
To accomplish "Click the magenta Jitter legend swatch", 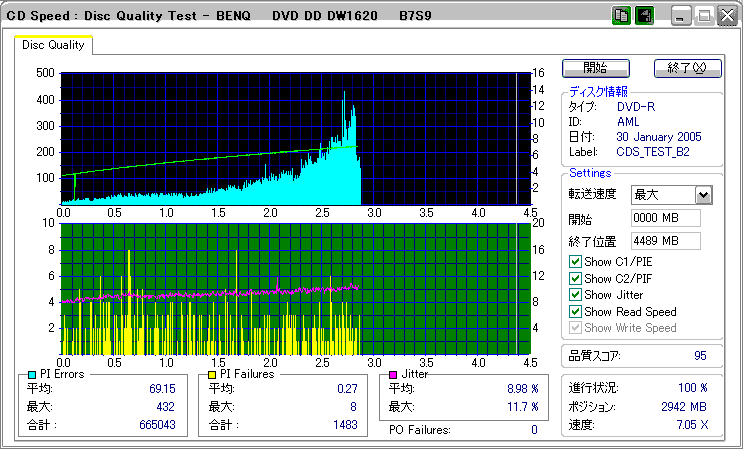I will pyautogui.click(x=393, y=375).
